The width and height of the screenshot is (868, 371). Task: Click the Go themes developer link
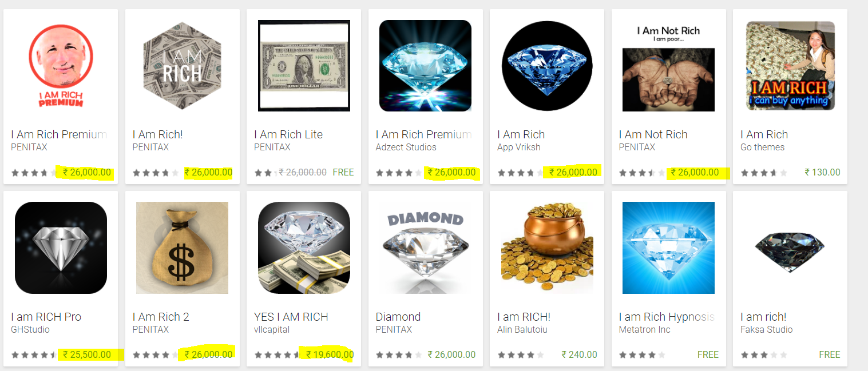(x=762, y=147)
